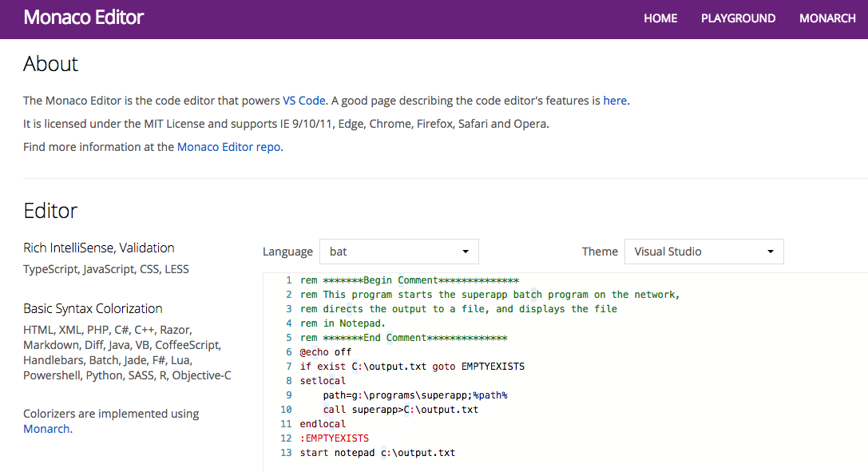Click the Language dropdown arrow
The width and height of the screenshot is (868, 472).
(x=466, y=252)
